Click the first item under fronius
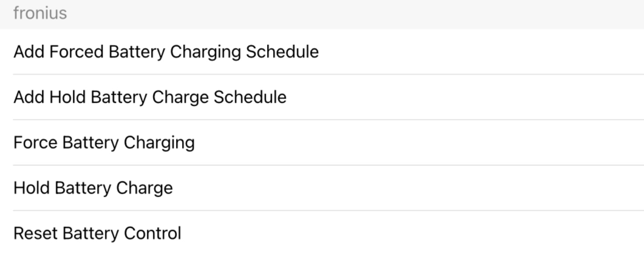Image resolution: width=644 pixels, height=253 pixels. 166,52
